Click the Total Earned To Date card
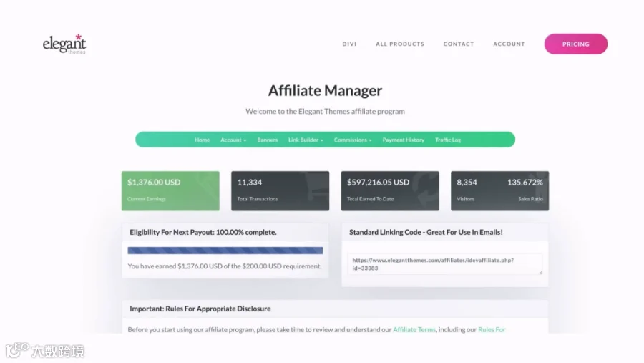Screen dimensions: 644x363 click(x=390, y=190)
